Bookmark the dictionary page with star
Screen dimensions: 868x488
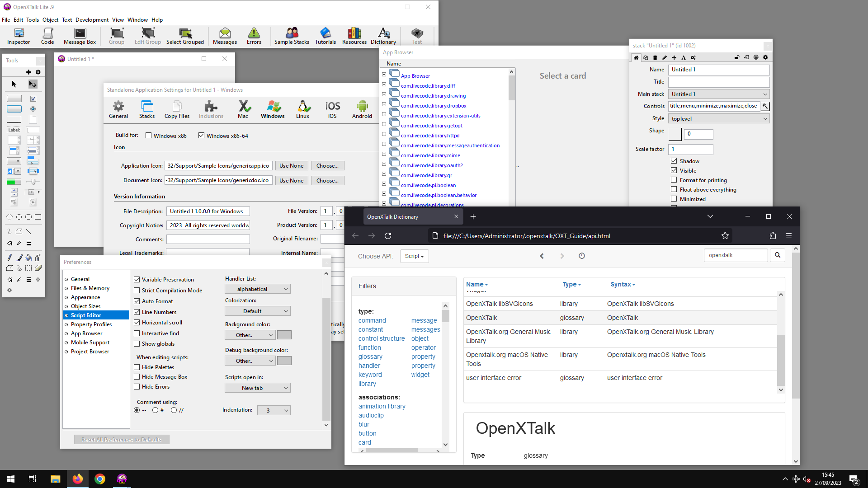(725, 236)
